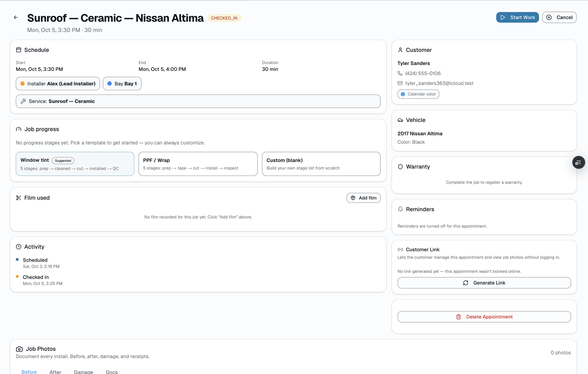Click the CHECKED_IN status badge
588x374 pixels.
224,18
